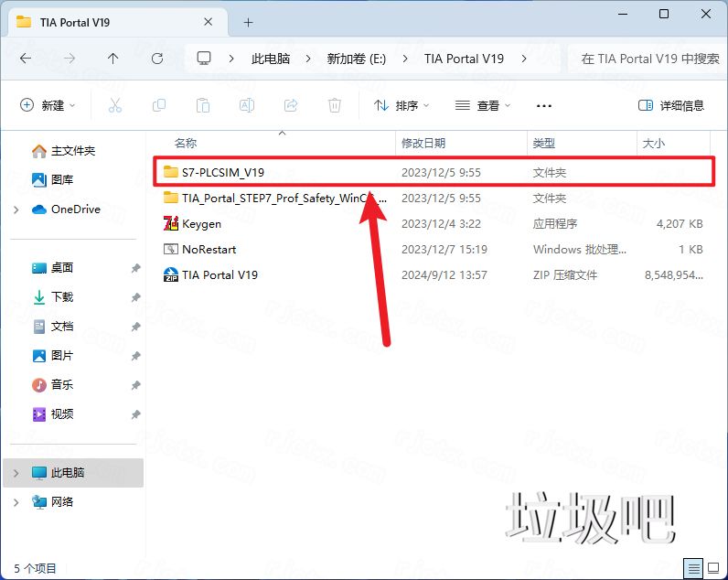Click the Rename icon in toolbar
Screen dimensions: 728x580
247,105
